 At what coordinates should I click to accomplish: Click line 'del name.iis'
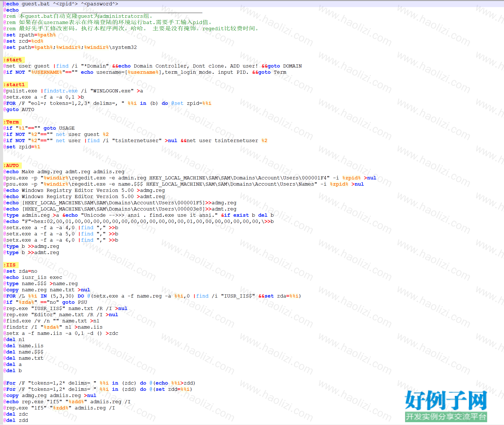coord(23,346)
